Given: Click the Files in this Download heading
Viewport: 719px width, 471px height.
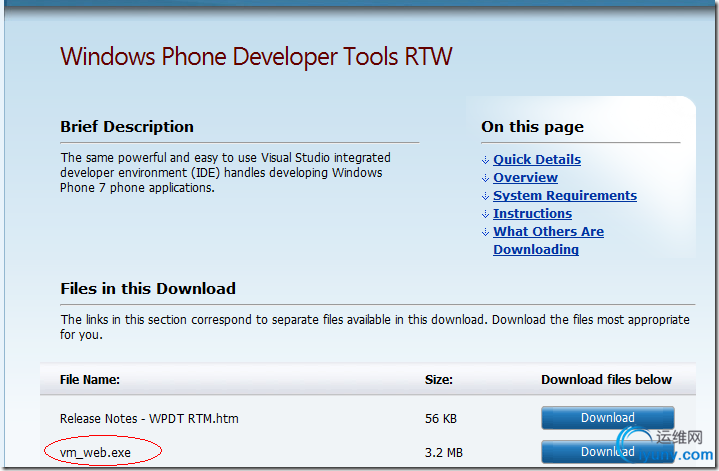Looking at the screenshot, I should click(148, 289).
